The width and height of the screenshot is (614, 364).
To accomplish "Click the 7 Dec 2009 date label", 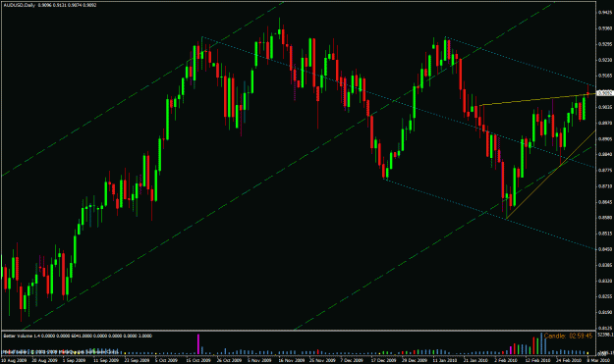I will click(352, 360).
